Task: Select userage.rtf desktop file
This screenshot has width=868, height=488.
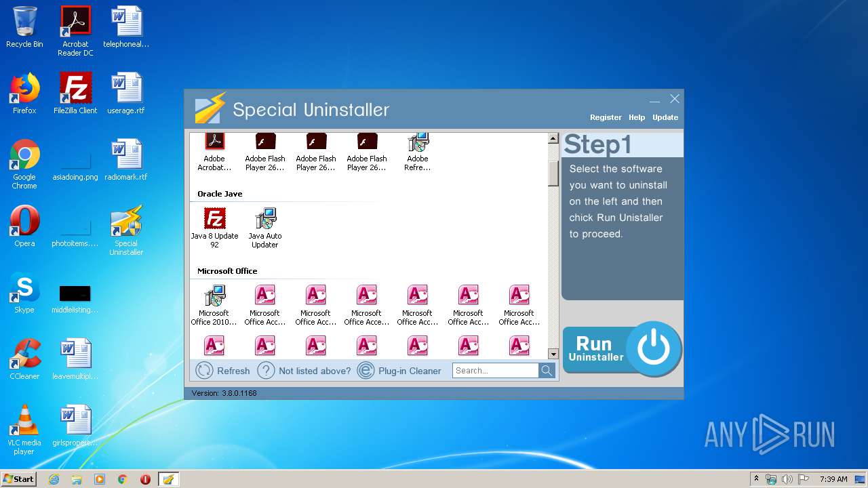Action: pyautogui.click(x=126, y=94)
